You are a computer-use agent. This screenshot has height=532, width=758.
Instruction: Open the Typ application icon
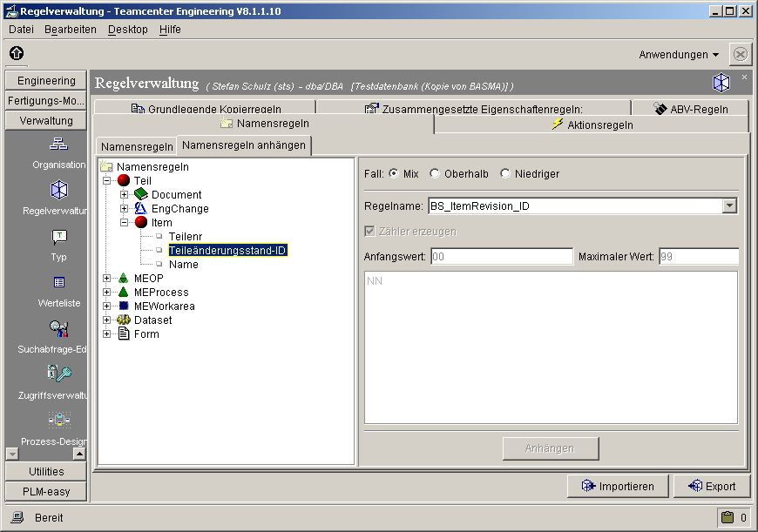point(59,236)
